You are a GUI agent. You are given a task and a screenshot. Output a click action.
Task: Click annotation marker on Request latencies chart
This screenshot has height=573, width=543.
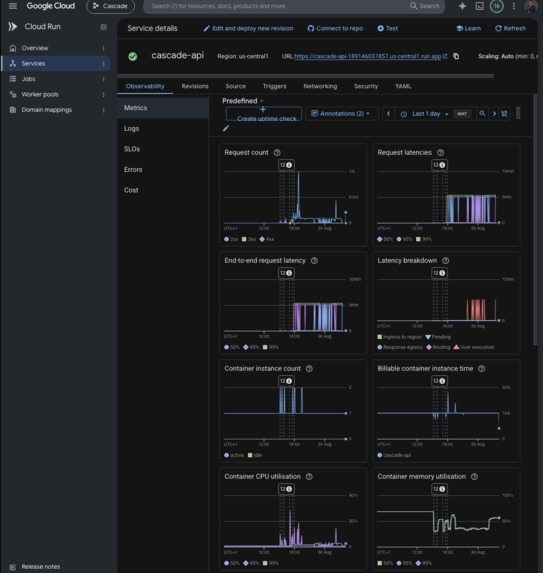(x=439, y=165)
